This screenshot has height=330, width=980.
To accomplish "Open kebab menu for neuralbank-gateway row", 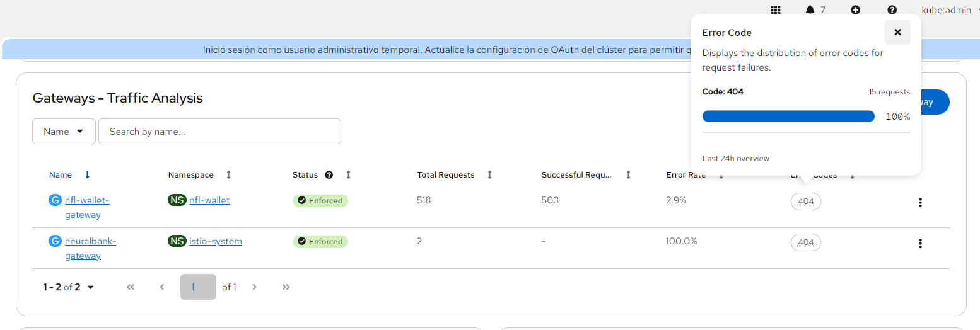I will [920, 244].
